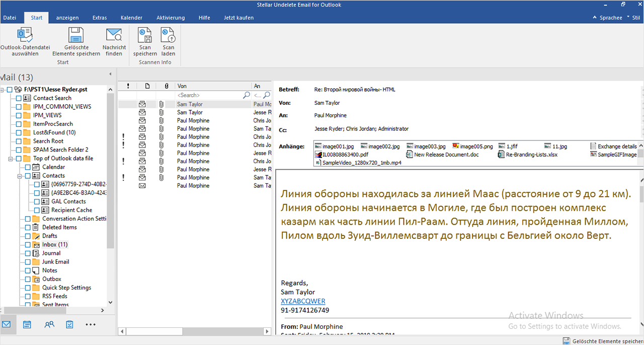Select the Recipient Cache folder
Screen dimensions: 644x345
tap(71, 210)
